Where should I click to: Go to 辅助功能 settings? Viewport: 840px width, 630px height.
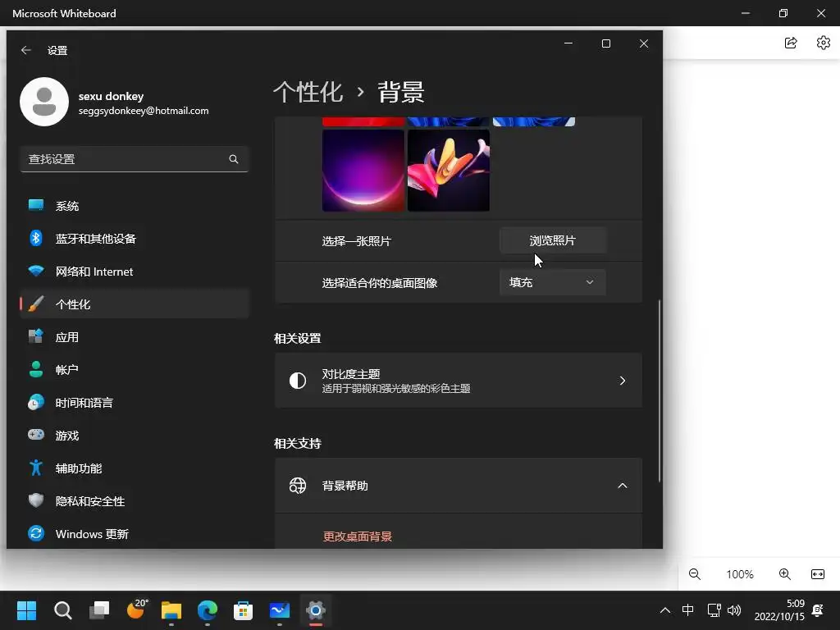[134, 468]
